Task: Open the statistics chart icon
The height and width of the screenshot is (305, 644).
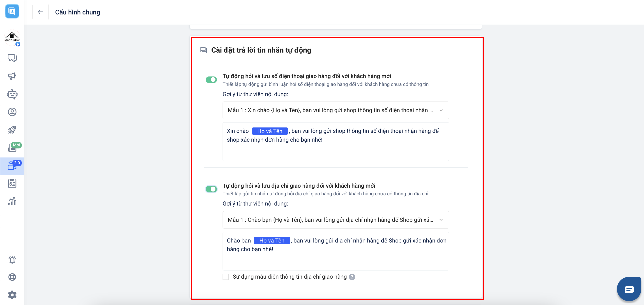Action: point(12,201)
